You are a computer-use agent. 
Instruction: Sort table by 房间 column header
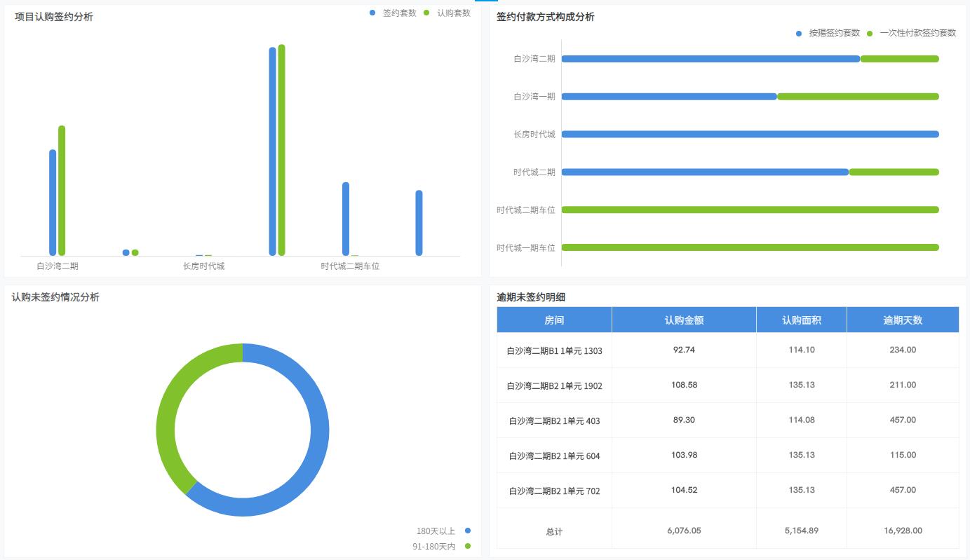[x=554, y=320]
